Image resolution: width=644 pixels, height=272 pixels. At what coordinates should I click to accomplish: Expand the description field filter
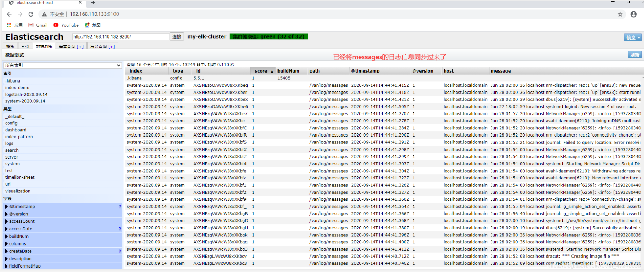pyautogui.click(x=6, y=259)
